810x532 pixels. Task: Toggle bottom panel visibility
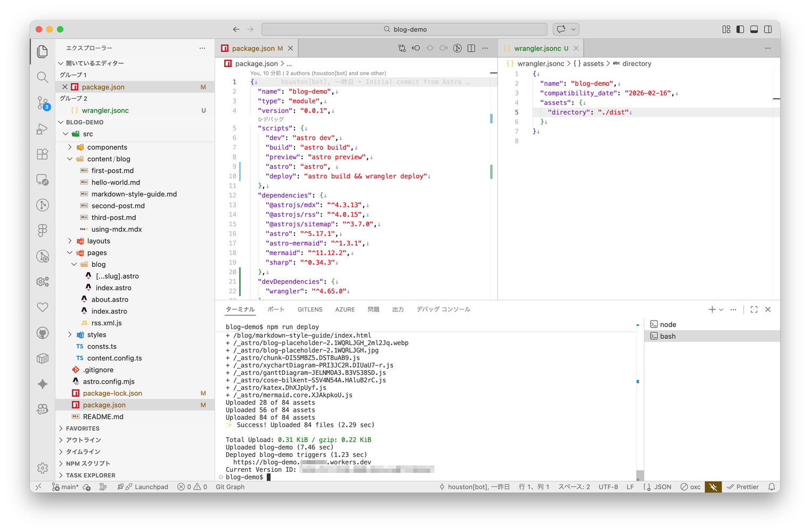click(754, 29)
